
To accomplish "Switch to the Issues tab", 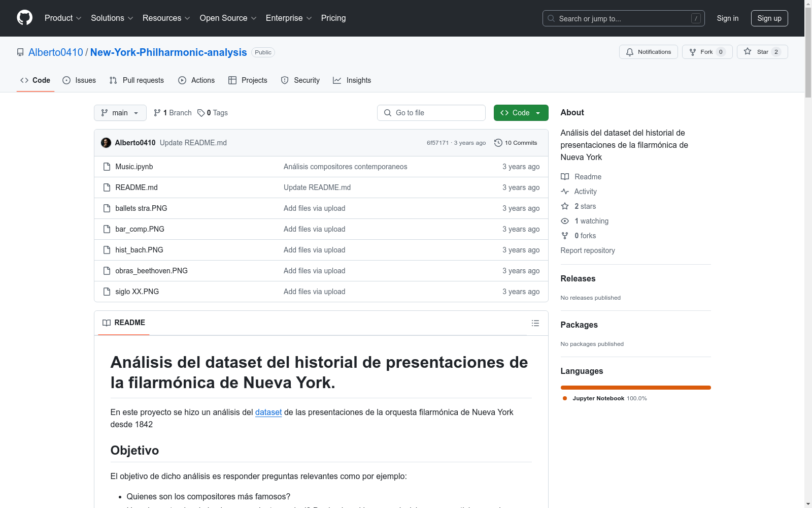I will [79, 80].
